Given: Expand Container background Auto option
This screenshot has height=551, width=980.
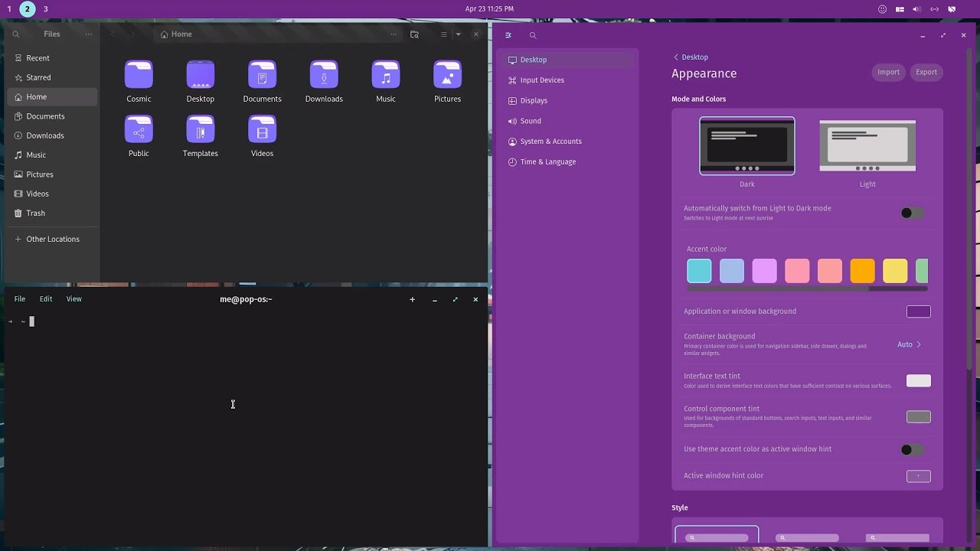Looking at the screenshot, I should click(x=910, y=344).
